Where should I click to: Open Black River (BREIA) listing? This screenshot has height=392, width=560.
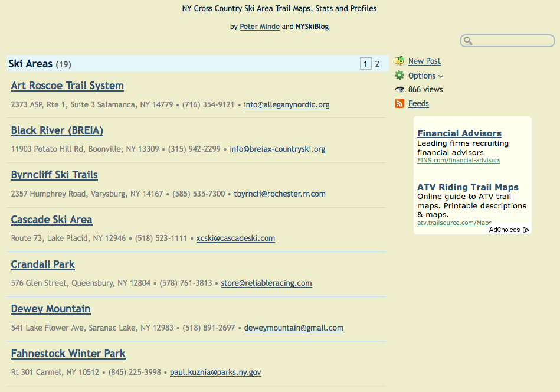point(57,130)
